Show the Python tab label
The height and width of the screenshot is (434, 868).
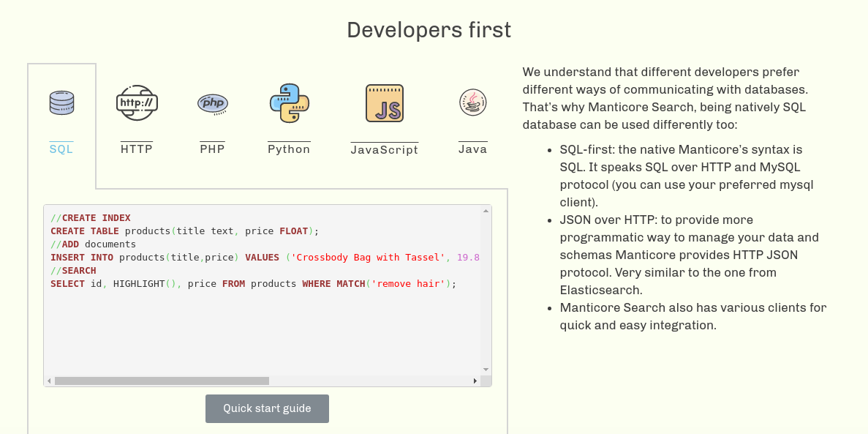tap(289, 149)
